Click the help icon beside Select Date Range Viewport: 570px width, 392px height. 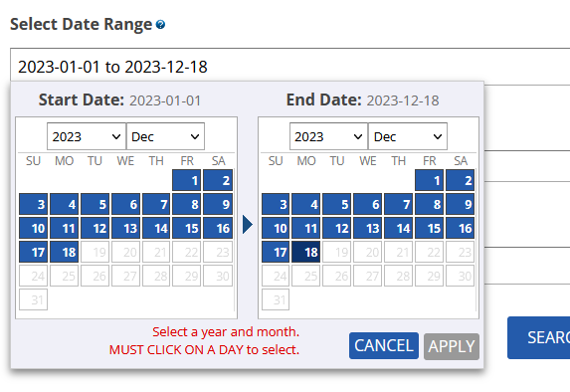(160, 25)
